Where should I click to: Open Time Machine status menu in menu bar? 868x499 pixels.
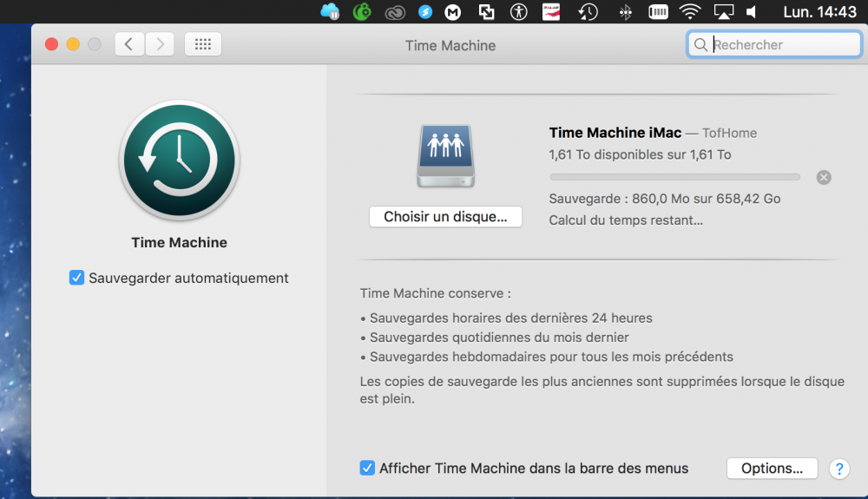588,12
